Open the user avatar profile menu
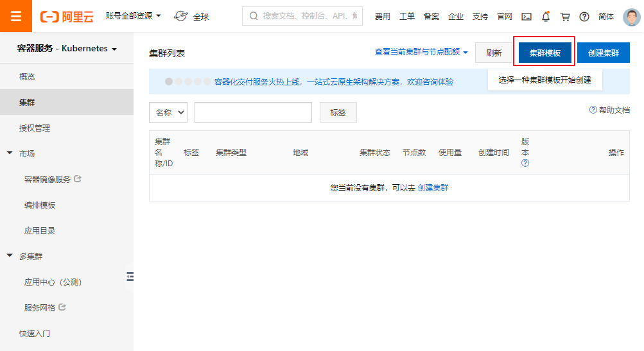This screenshot has height=351, width=644. tap(631, 17)
